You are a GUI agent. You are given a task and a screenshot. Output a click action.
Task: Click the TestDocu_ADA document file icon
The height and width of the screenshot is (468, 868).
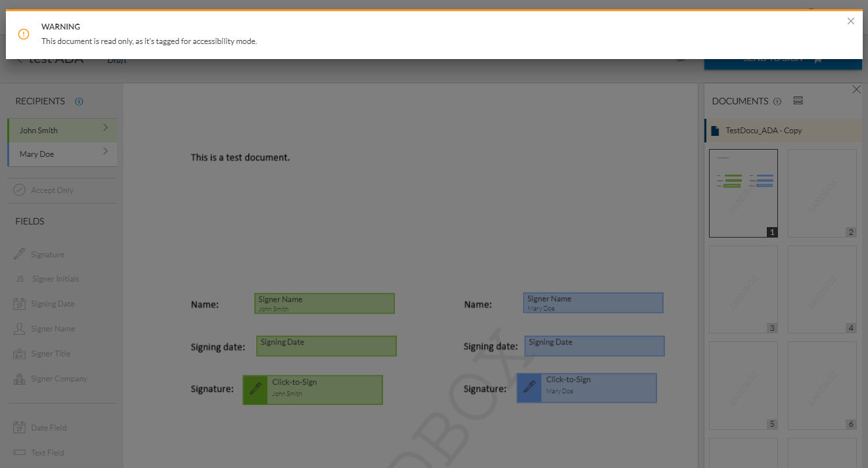click(x=716, y=131)
